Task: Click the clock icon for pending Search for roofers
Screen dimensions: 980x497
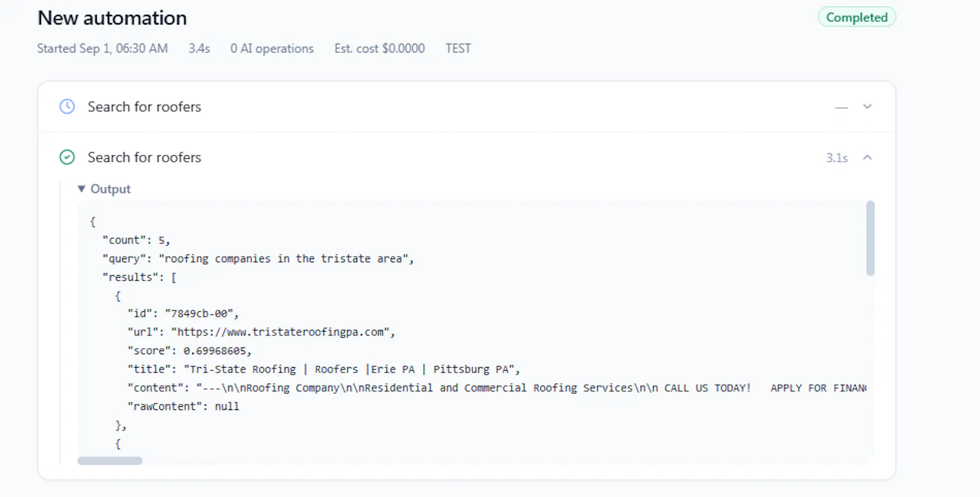Action: tap(67, 107)
